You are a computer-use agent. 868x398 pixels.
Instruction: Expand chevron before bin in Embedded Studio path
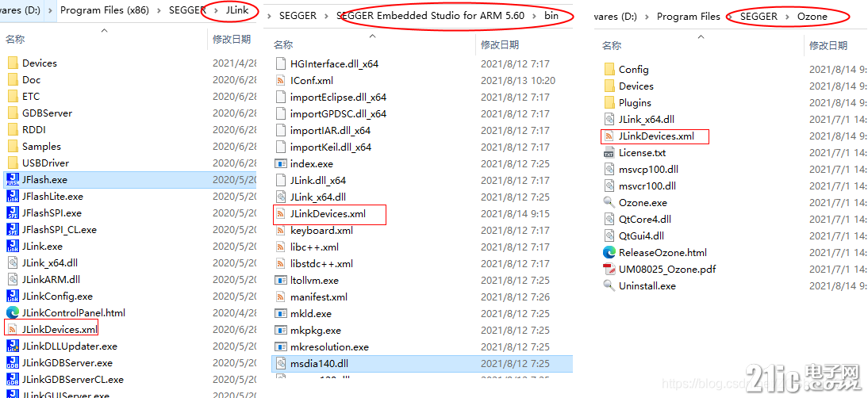pyautogui.click(x=534, y=16)
